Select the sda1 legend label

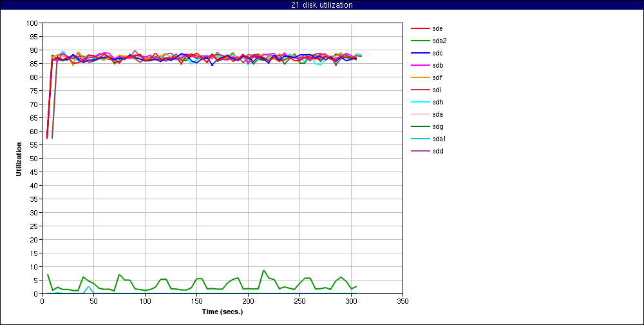tap(439, 139)
